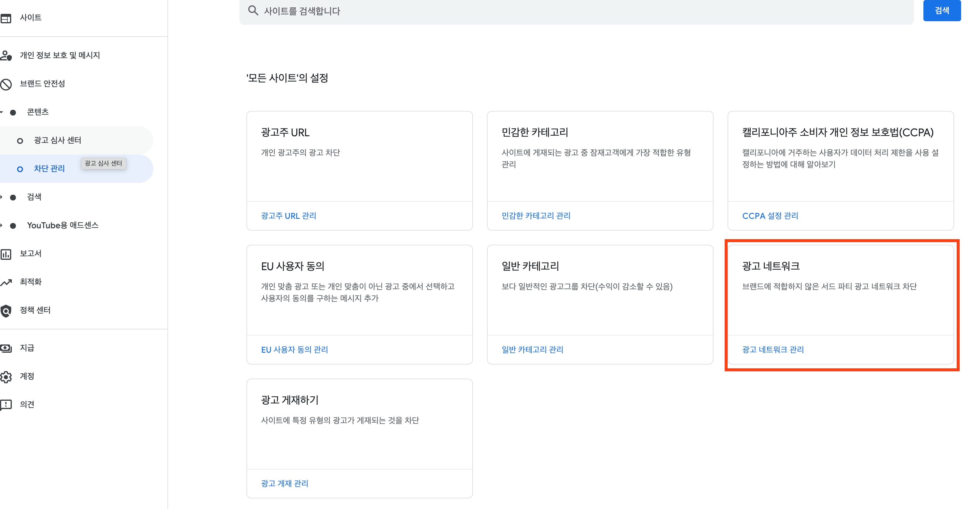Click the 개인 정보 보호 및 메시지 icon
Image resolution: width=980 pixels, height=509 pixels.
(6, 55)
